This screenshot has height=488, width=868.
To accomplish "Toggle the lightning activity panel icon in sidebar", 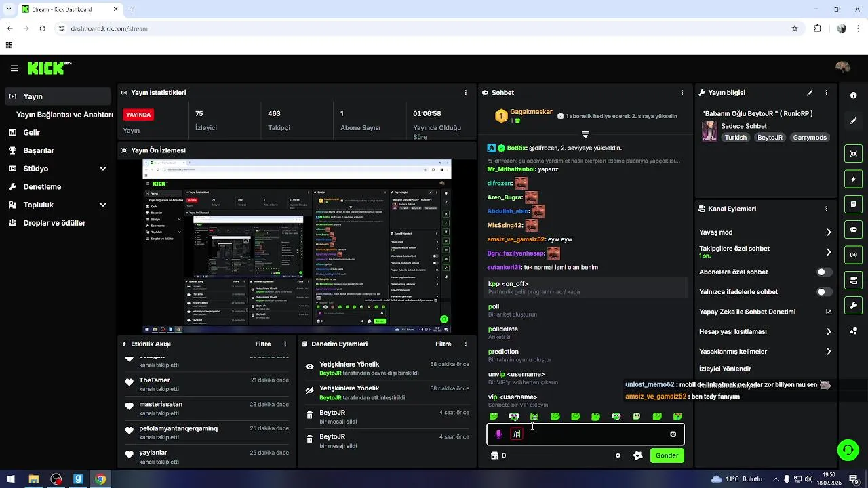I will [854, 179].
